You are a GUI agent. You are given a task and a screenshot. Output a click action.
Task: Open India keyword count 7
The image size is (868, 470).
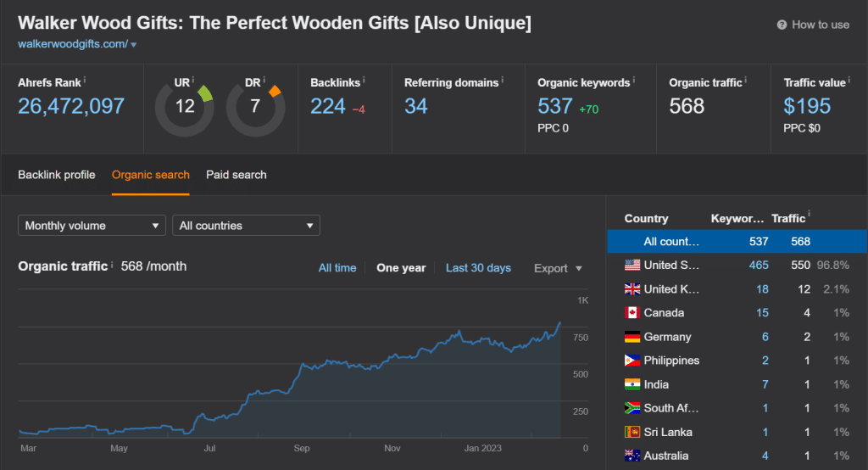pyautogui.click(x=765, y=384)
